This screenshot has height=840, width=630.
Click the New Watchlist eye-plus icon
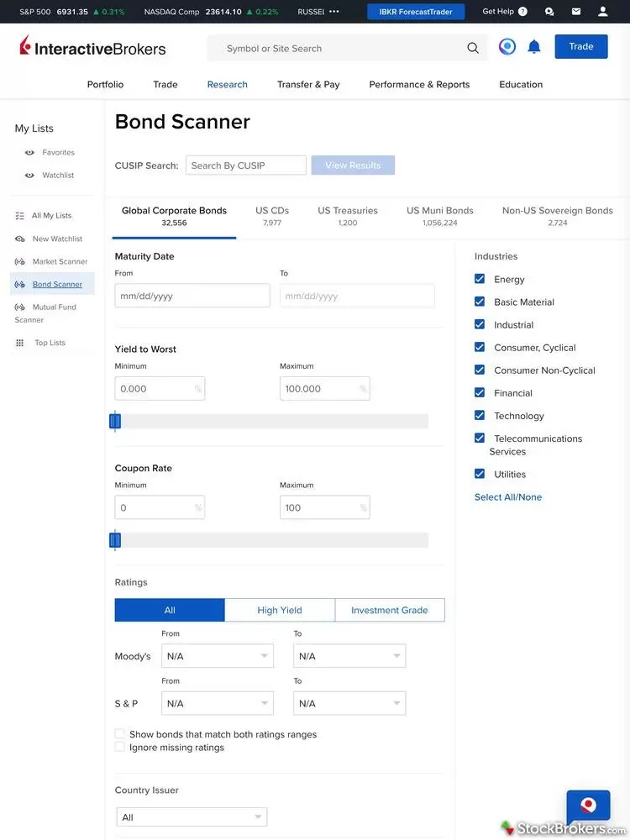(x=20, y=239)
